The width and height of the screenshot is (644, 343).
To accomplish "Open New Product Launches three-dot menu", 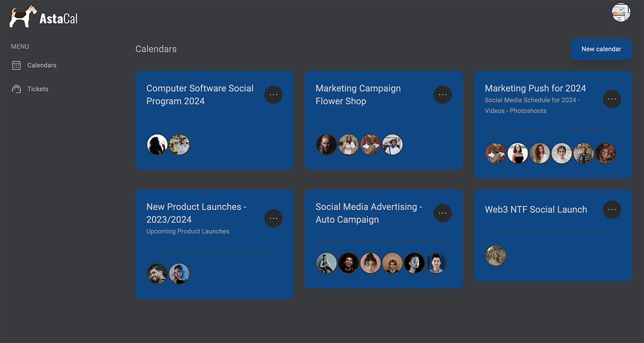I will tap(273, 218).
